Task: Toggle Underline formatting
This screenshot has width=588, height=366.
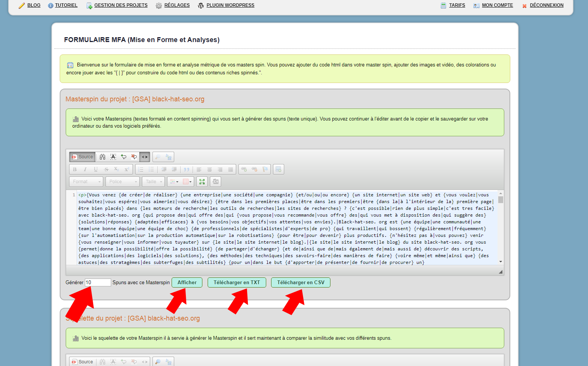Action: tap(96, 169)
